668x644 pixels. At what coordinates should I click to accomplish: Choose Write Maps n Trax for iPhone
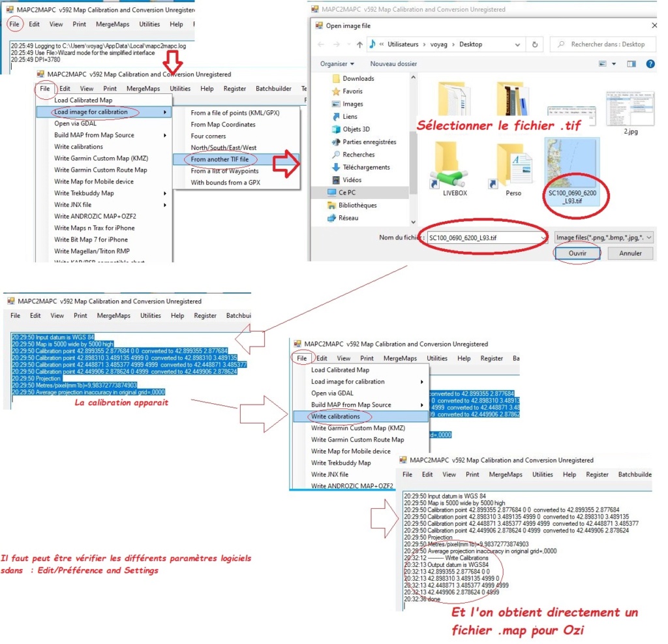point(94,228)
